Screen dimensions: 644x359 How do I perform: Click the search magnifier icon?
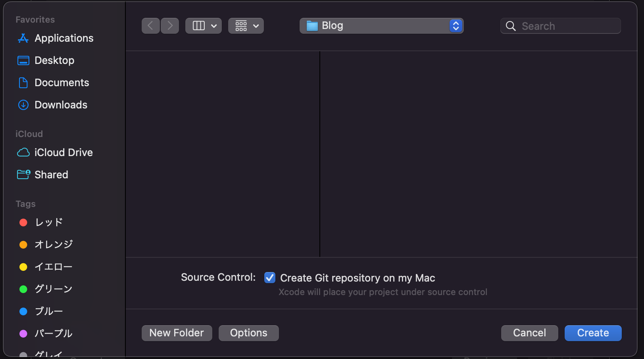(x=511, y=26)
